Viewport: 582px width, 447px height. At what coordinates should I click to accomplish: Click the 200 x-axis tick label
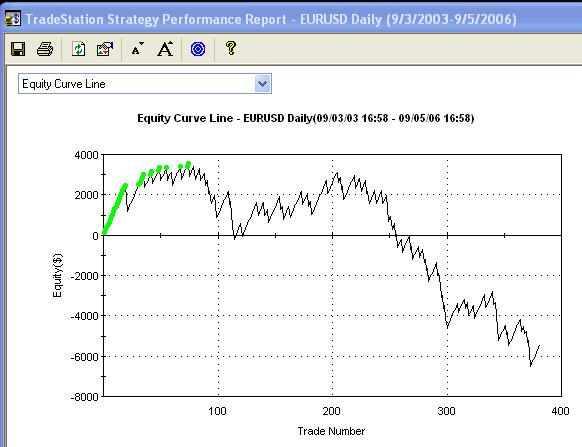(331, 411)
